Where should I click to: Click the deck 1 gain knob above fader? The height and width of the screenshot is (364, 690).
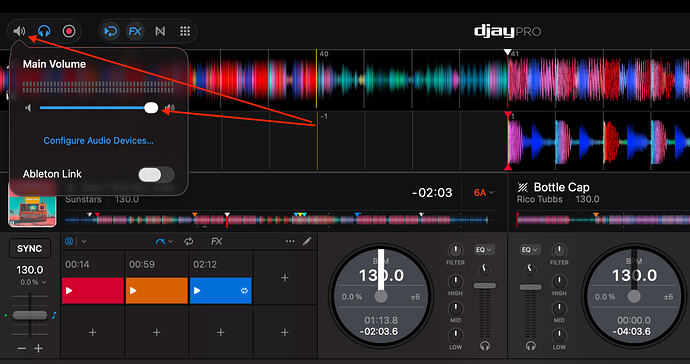(x=484, y=268)
